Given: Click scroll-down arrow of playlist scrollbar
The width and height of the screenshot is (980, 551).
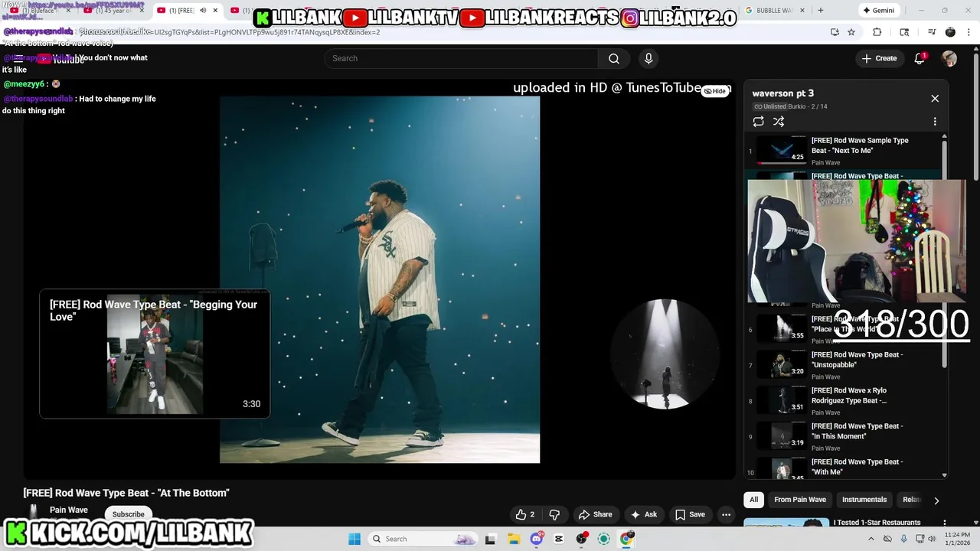Looking at the screenshot, I should 944,475.
